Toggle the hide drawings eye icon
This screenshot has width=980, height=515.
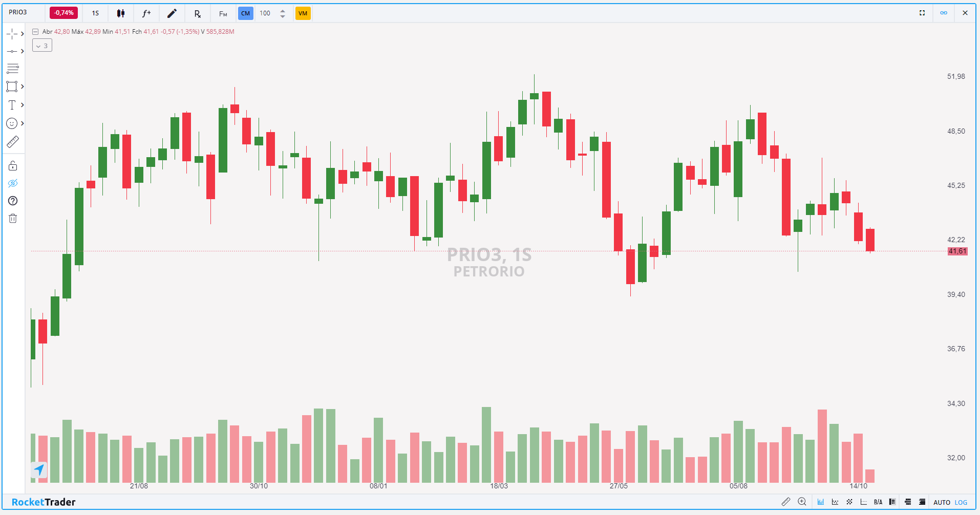point(13,183)
